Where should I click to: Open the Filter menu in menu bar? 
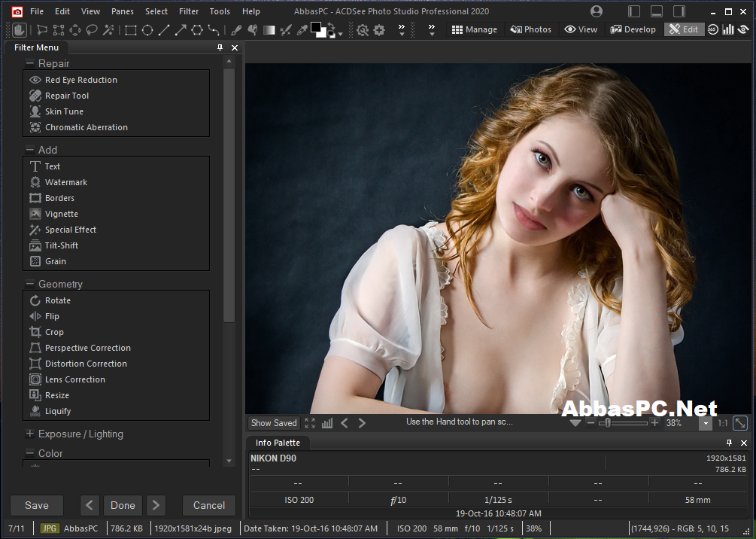189,11
